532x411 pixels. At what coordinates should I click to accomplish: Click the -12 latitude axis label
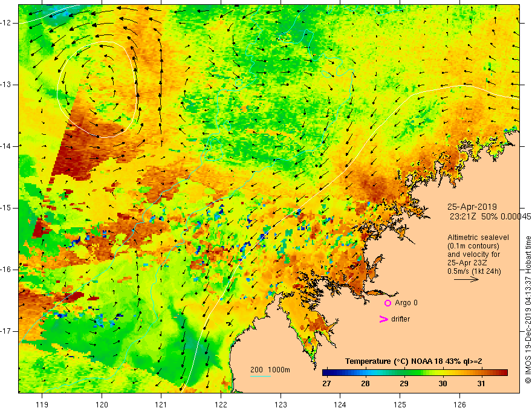[x=6, y=23]
